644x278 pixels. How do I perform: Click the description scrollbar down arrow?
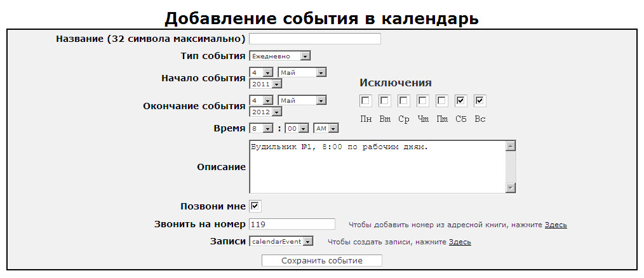511,188
